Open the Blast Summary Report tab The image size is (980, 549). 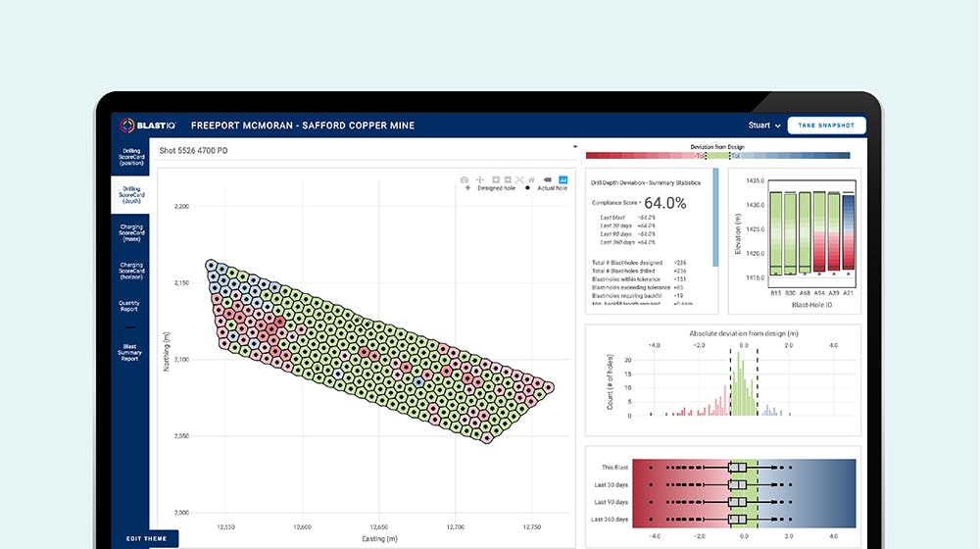click(129, 353)
